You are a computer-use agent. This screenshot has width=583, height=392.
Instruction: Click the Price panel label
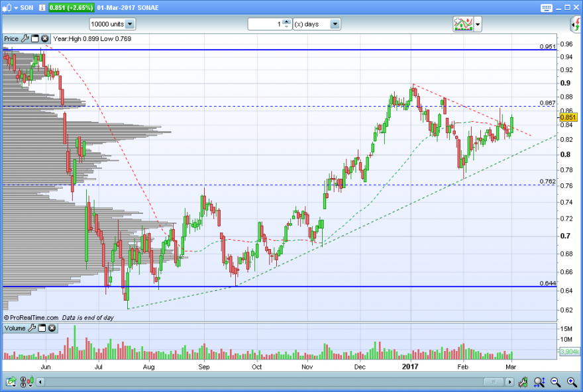[x=11, y=38]
